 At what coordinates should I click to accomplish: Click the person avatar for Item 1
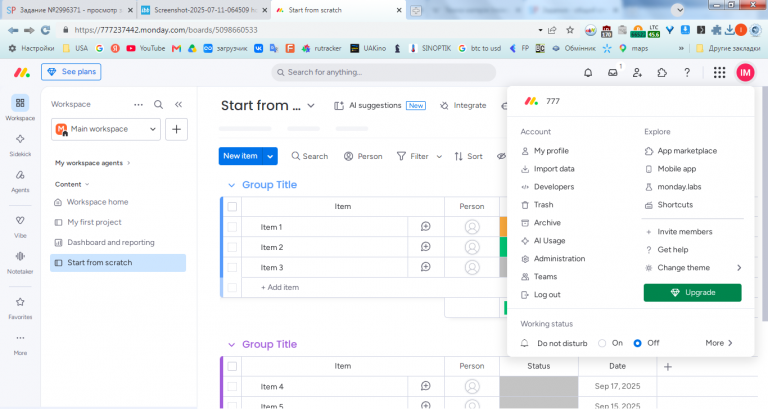click(x=472, y=227)
